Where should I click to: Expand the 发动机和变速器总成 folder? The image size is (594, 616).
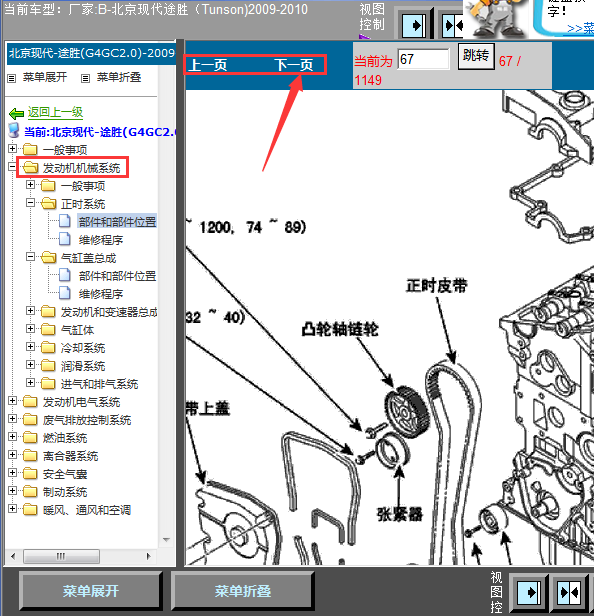click(x=30, y=311)
